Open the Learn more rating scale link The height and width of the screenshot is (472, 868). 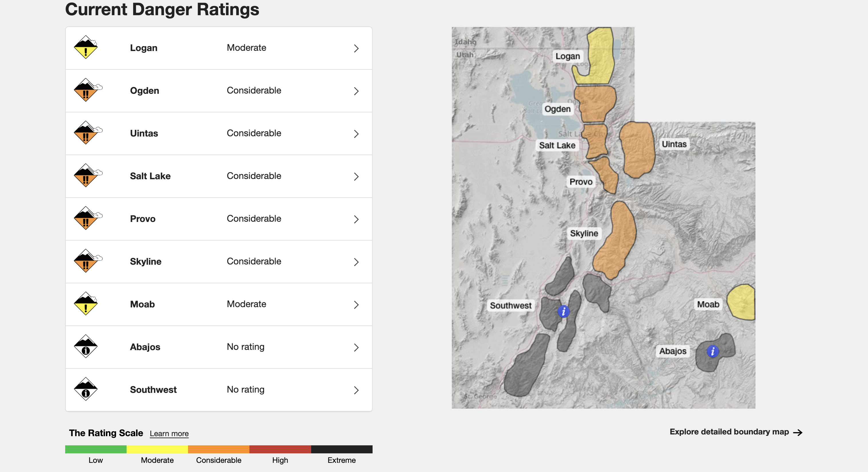coord(169,434)
